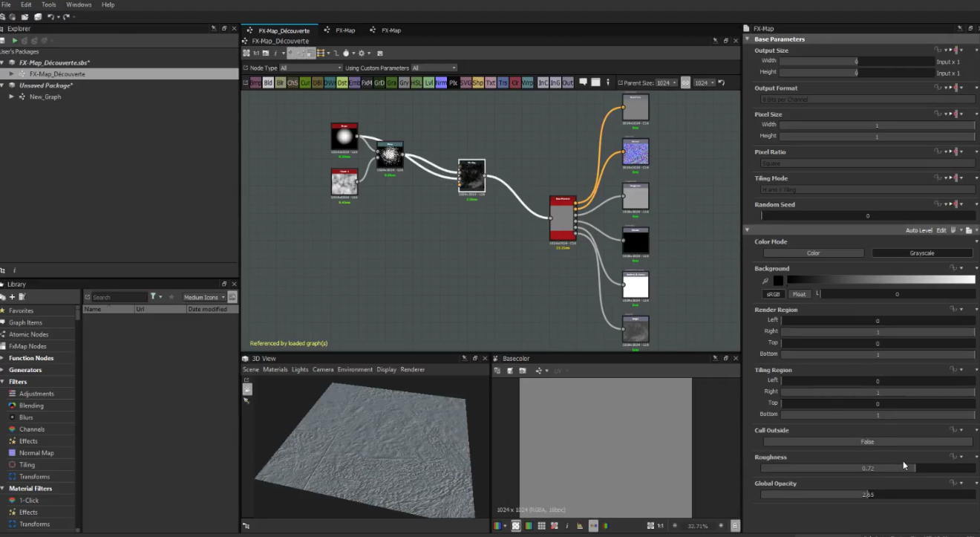Adjust the Global Opacity slider
This screenshot has height=537, width=980.
point(867,494)
